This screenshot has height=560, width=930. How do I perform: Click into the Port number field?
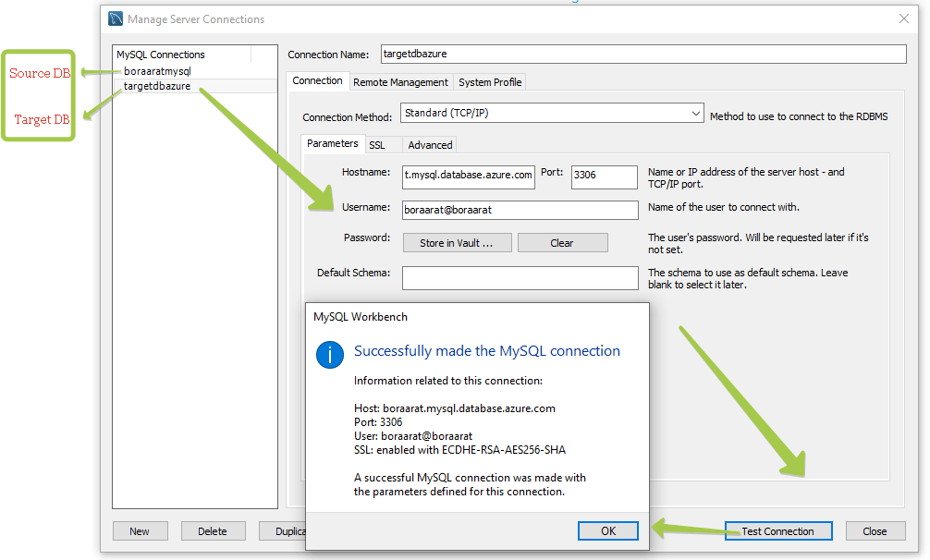point(605,177)
